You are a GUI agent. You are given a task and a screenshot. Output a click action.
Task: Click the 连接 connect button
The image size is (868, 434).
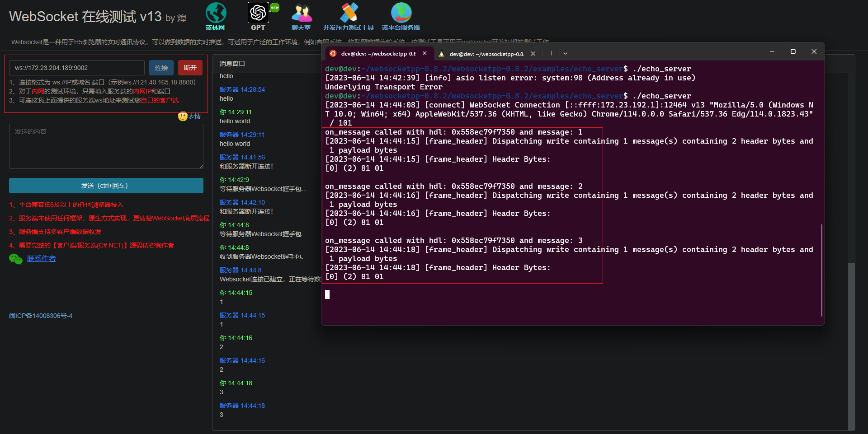click(161, 68)
